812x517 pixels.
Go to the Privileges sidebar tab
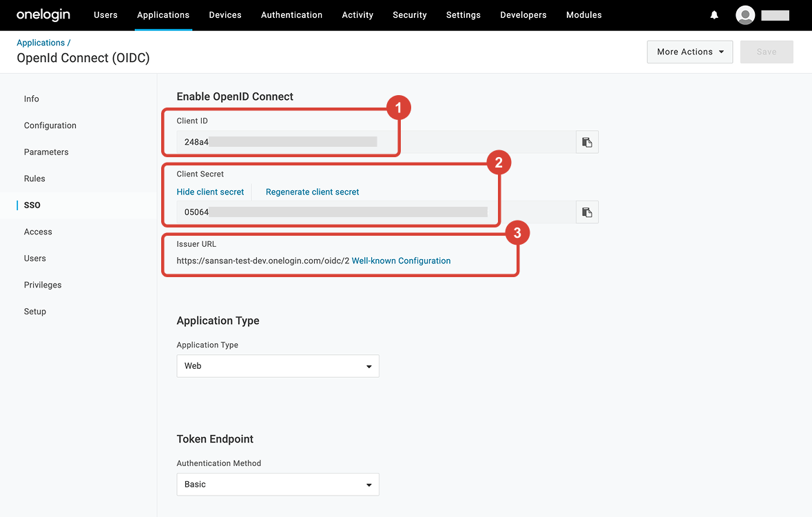(43, 285)
